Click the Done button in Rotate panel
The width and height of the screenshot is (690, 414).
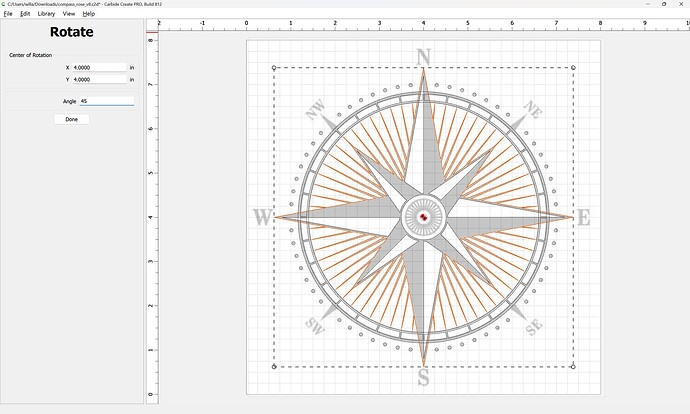tap(71, 119)
